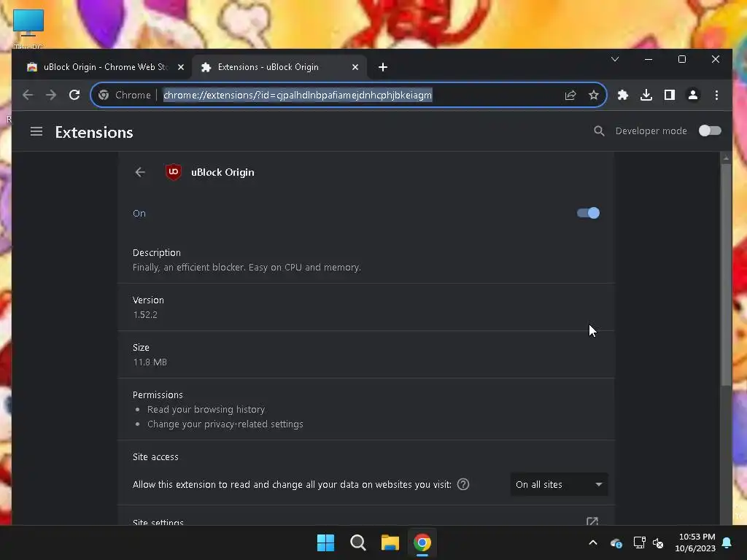Click the browser forward arrow

pyautogui.click(x=51, y=95)
